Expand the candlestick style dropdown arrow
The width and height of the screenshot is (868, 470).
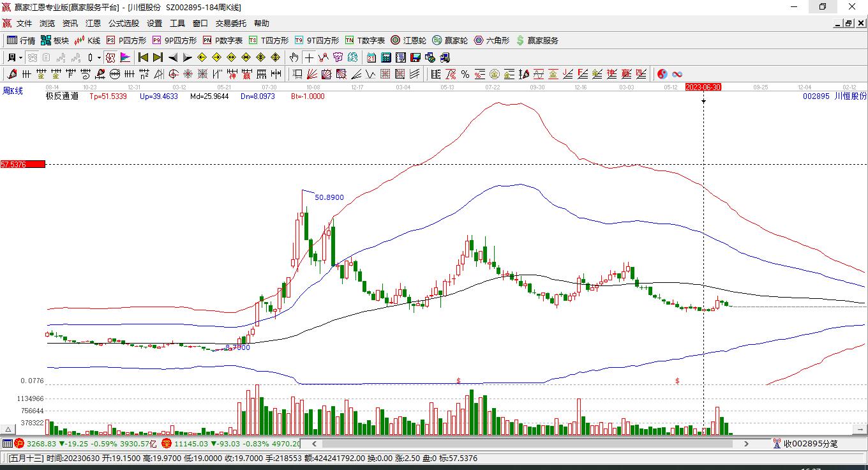click(x=99, y=57)
